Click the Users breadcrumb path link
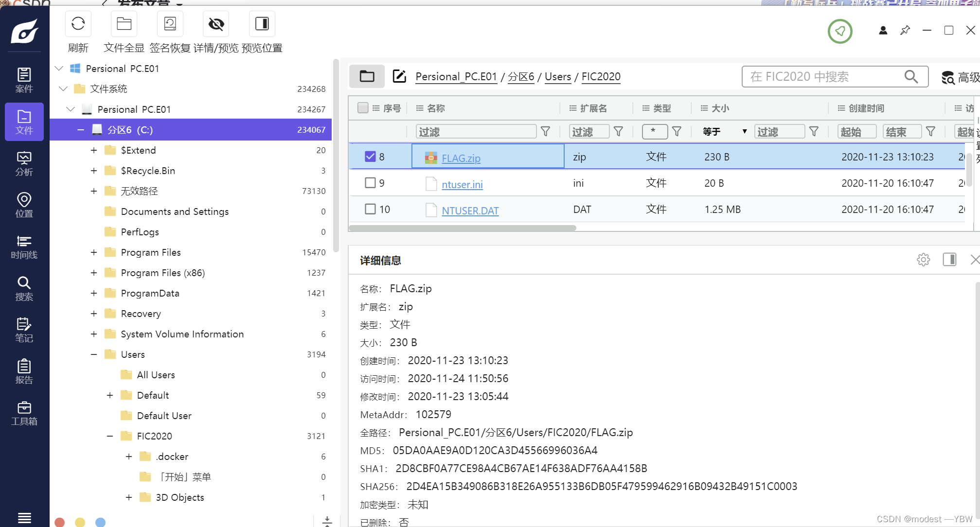The height and width of the screenshot is (527, 980). 557,77
